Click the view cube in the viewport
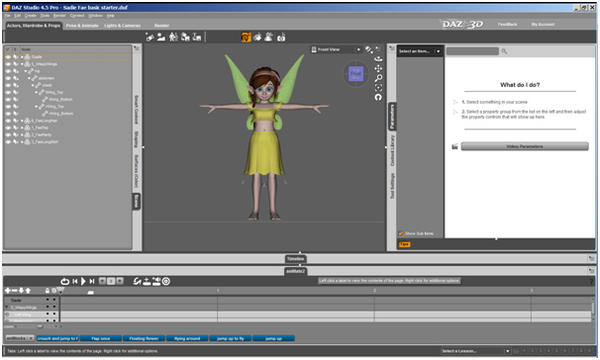 pos(356,73)
